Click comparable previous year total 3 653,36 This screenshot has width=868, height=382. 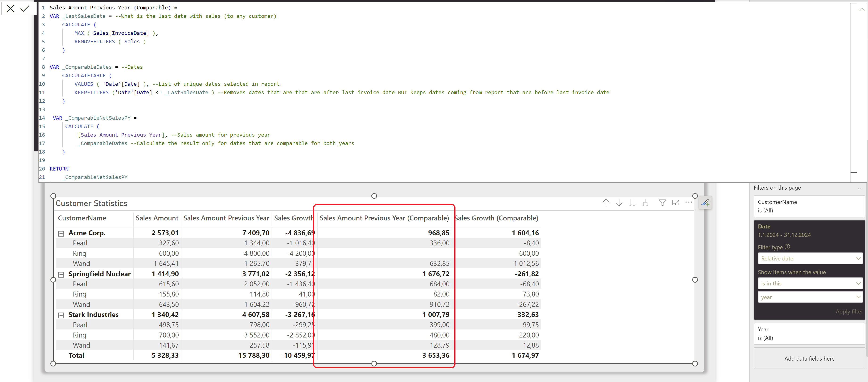click(436, 355)
